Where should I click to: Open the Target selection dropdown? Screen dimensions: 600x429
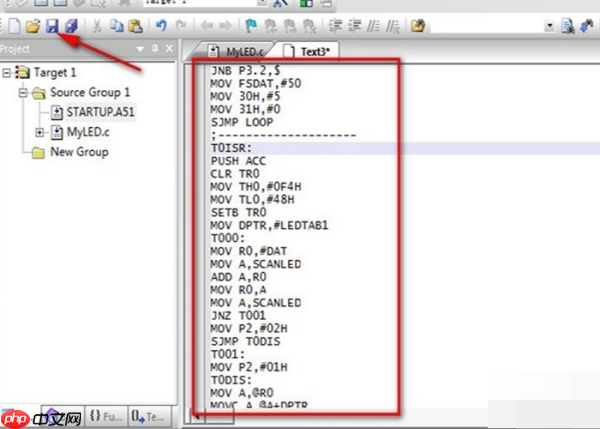[x=262, y=3]
